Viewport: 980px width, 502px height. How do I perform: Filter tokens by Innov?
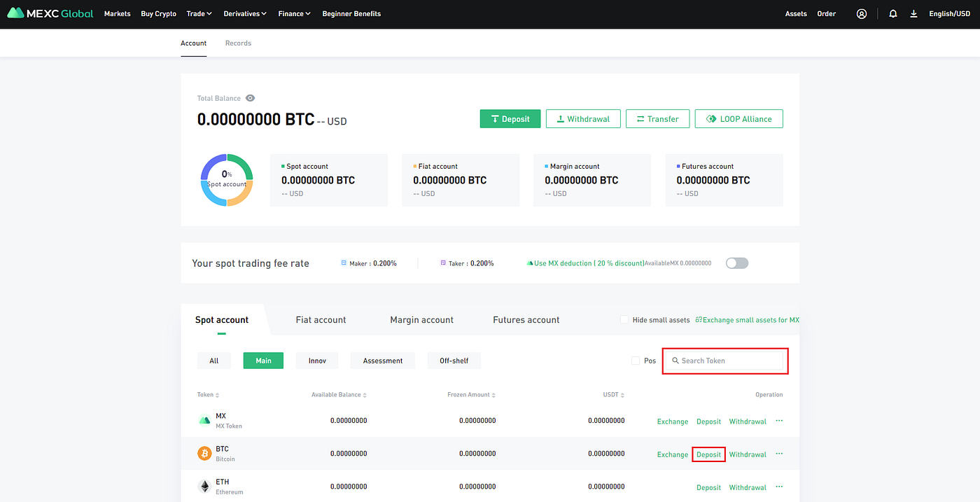click(x=317, y=361)
